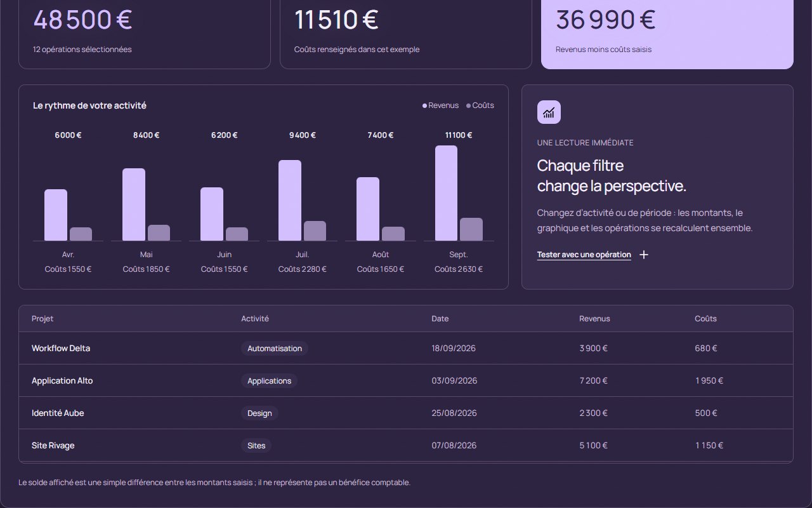Click the 'Projet' column header
Image resolution: width=812 pixels, height=508 pixels.
(43, 319)
